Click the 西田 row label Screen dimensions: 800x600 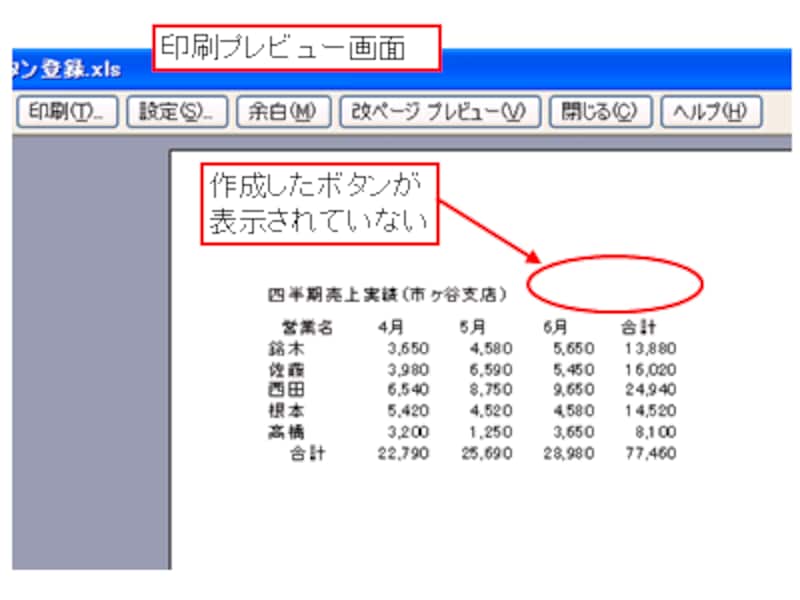pos(283,390)
